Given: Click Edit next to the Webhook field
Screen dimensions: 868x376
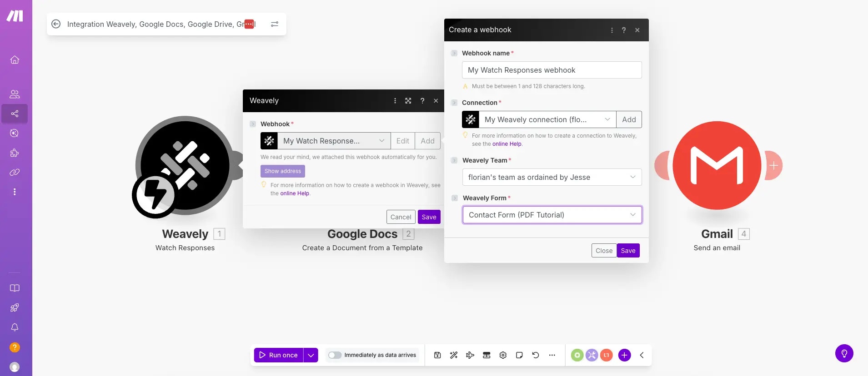Looking at the screenshot, I should pyautogui.click(x=402, y=141).
